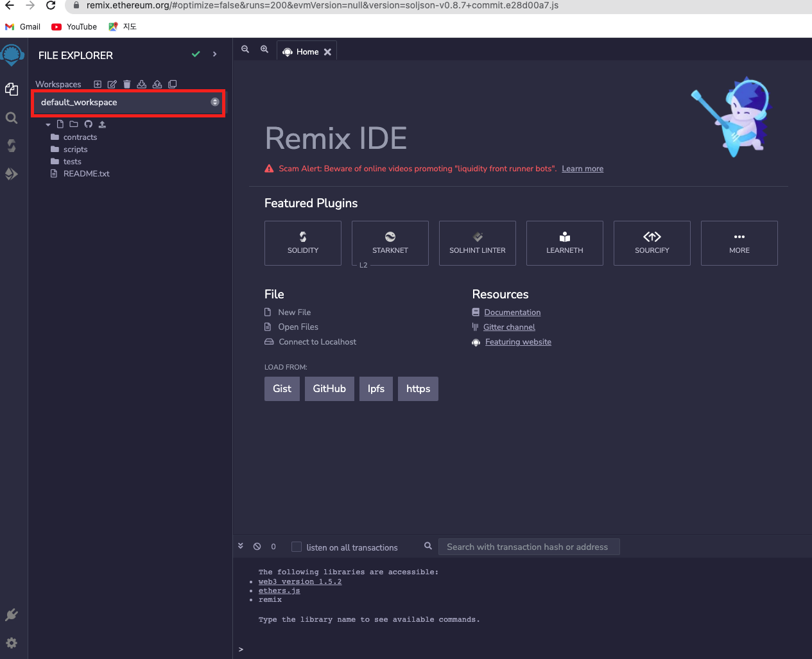Delete workspace with trash icon
Viewport: 812px width, 659px height.
[127, 84]
